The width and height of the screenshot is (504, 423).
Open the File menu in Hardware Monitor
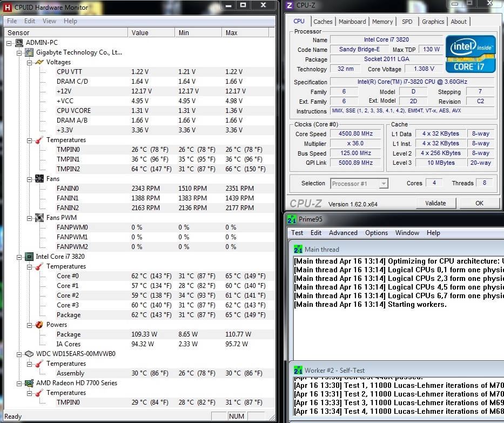click(12, 21)
